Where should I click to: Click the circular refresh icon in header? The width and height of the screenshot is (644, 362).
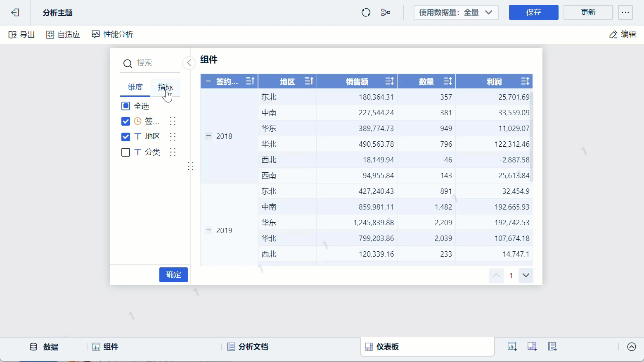[x=366, y=13]
